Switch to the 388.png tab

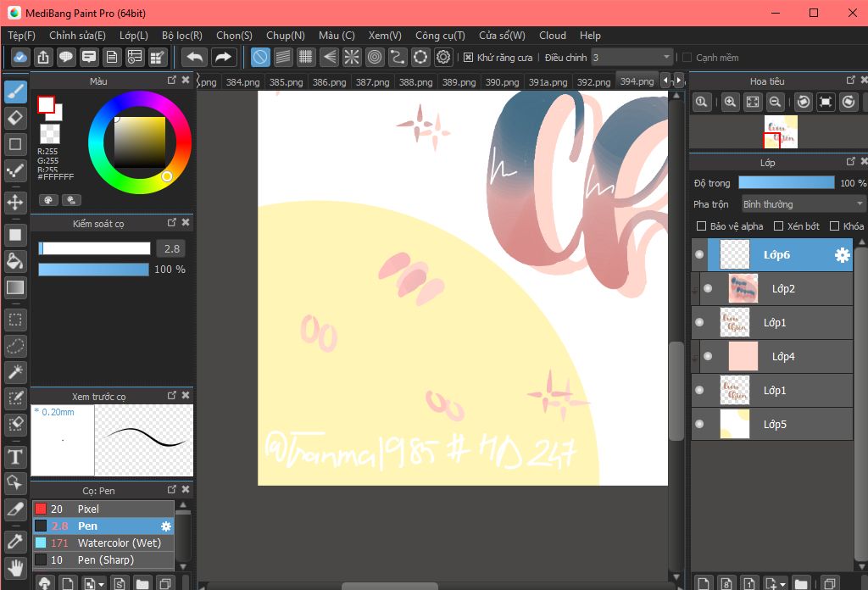(415, 82)
